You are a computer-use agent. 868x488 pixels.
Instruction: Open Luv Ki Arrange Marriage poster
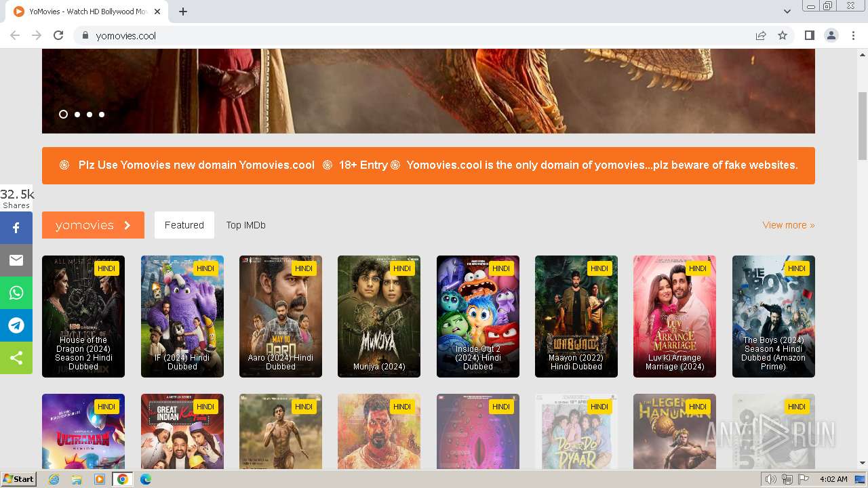point(675,317)
